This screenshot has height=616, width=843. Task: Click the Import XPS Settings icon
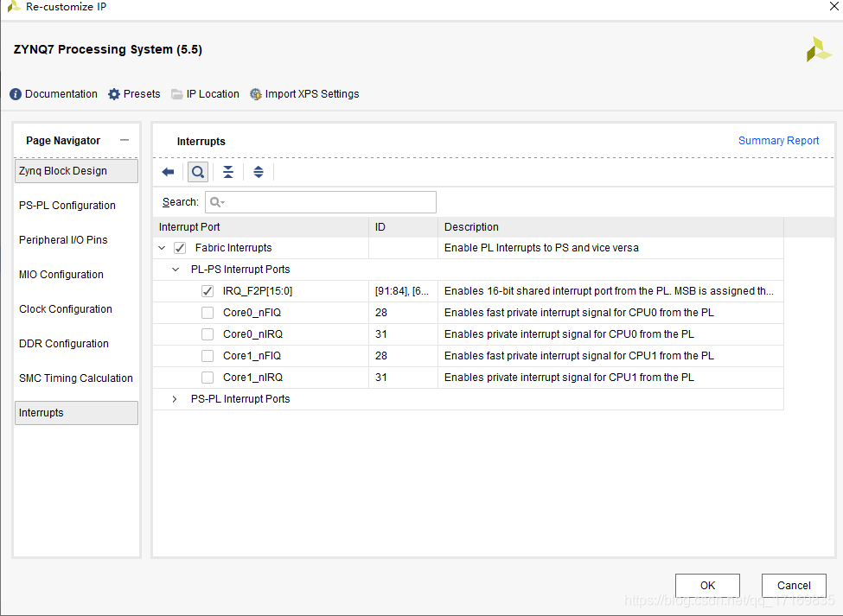point(255,94)
